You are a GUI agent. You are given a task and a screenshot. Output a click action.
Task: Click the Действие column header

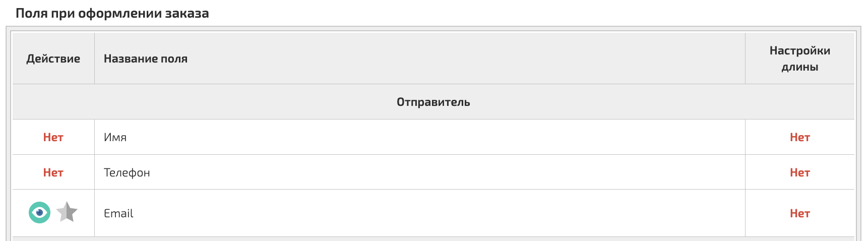pos(53,58)
